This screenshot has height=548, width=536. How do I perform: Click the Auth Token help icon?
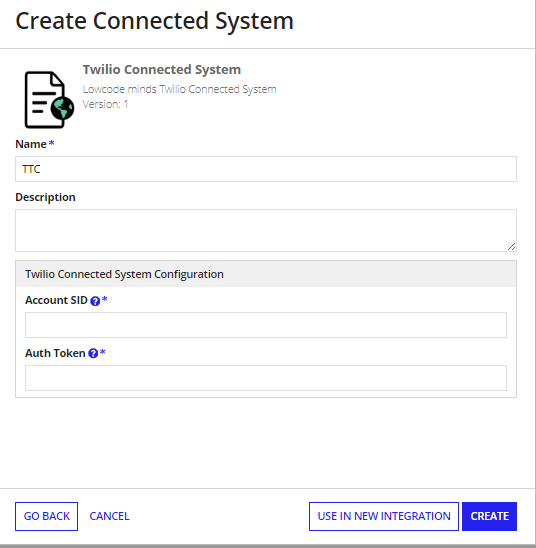93,353
